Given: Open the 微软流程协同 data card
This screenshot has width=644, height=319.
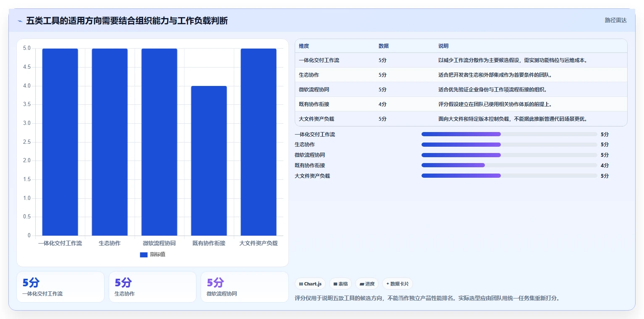Looking at the screenshot, I should pyautogui.click(x=245, y=287).
